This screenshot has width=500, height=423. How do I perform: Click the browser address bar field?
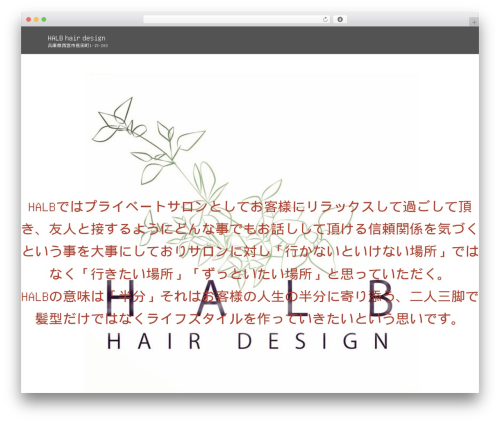click(237, 20)
